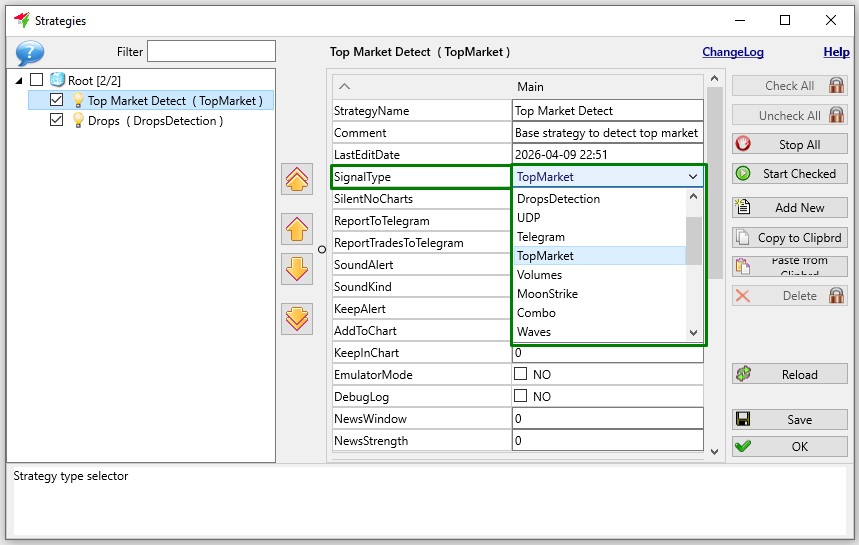Uncheck the Top Market Detect checkbox

point(57,100)
